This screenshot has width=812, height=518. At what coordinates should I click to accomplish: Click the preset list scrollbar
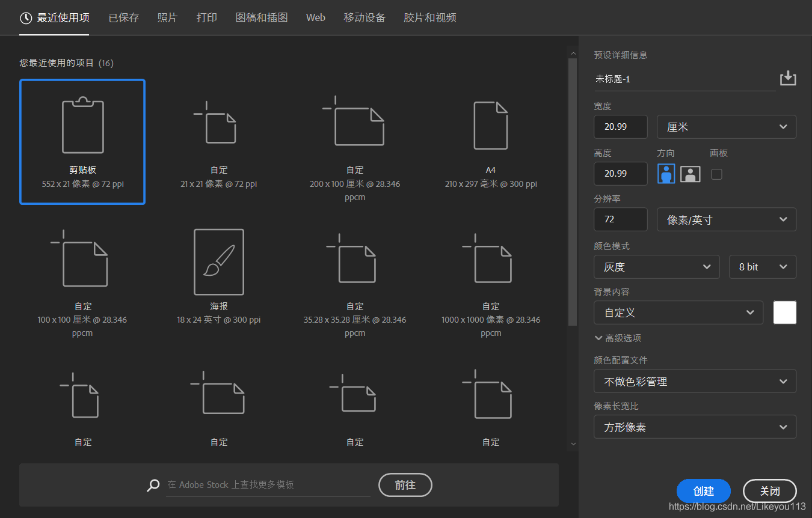pyautogui.click(x=573, y=192)
